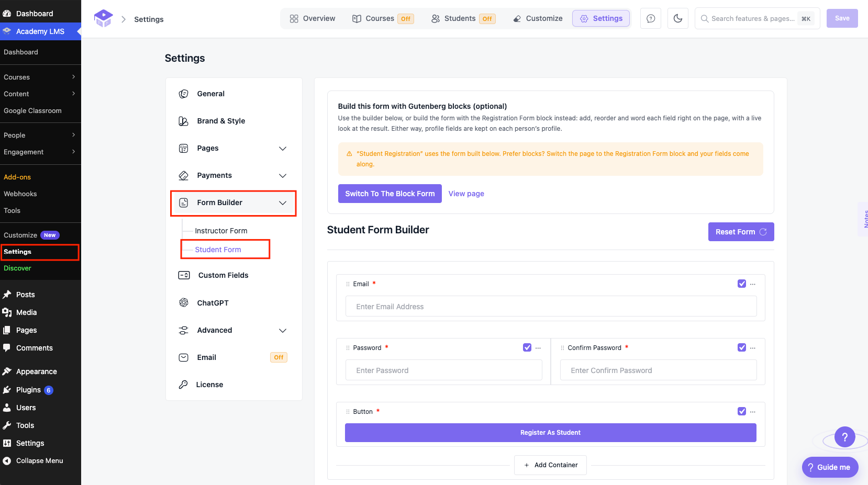Toggle dark mode moon icon

tap(678, 18)
